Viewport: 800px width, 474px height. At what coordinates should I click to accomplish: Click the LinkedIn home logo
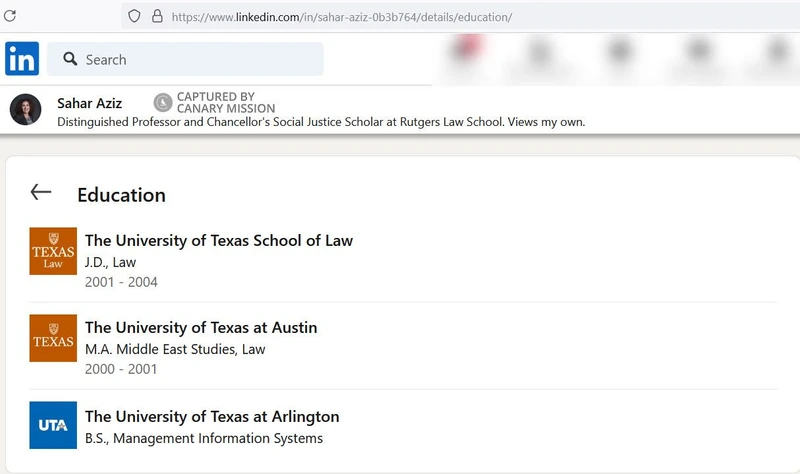(x=22, y=58)
